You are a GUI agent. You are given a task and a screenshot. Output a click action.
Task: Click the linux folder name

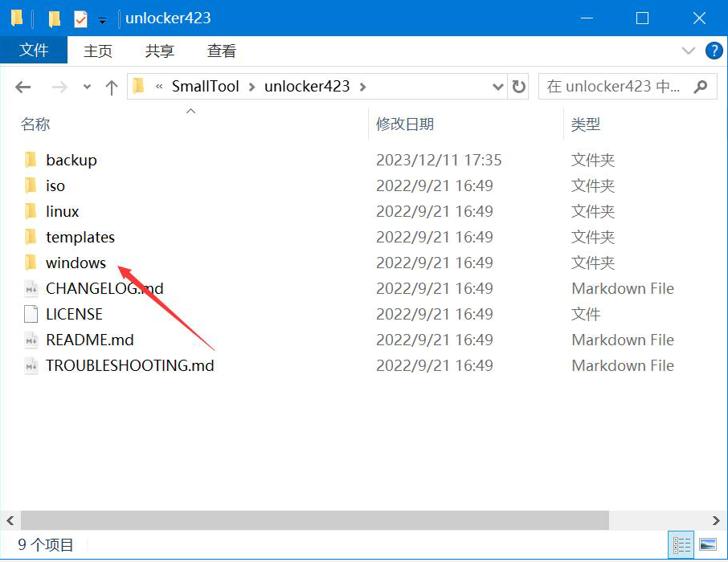tap(62, 211)
